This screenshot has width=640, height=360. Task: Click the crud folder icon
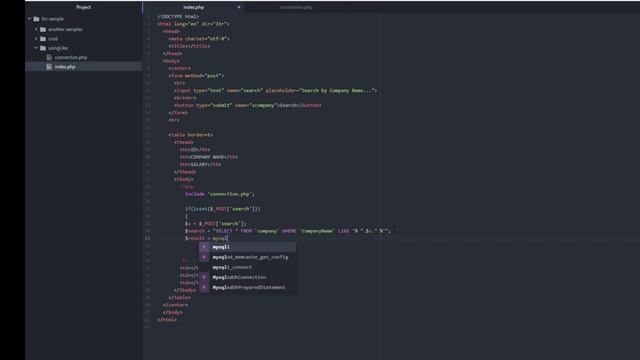point(43,39)
